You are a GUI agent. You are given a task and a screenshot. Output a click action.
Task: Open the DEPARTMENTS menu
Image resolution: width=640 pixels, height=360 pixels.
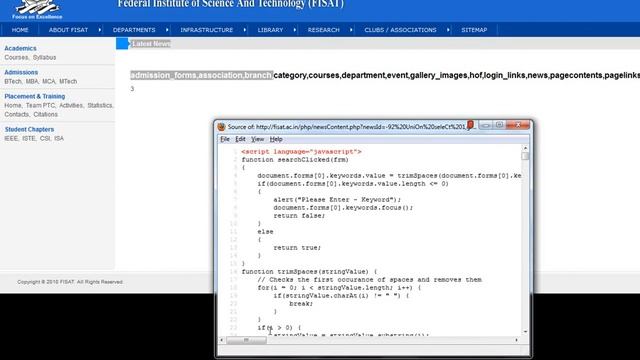(134, 30)
